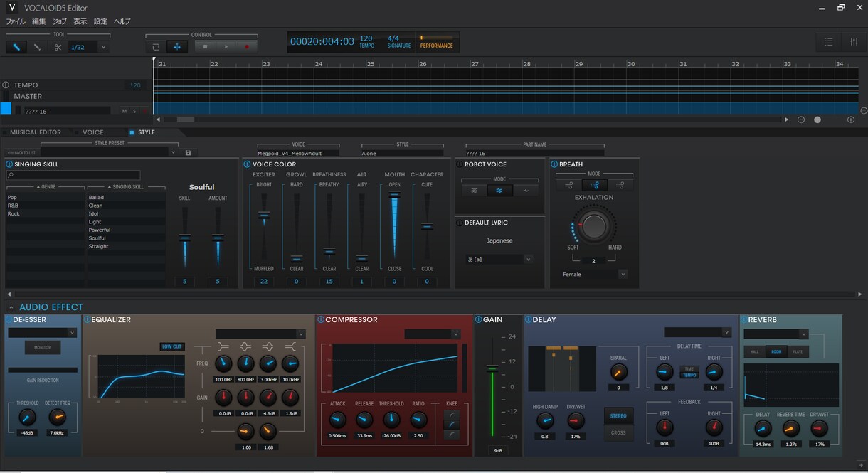Select Stereo delay mode

[618, 416]
